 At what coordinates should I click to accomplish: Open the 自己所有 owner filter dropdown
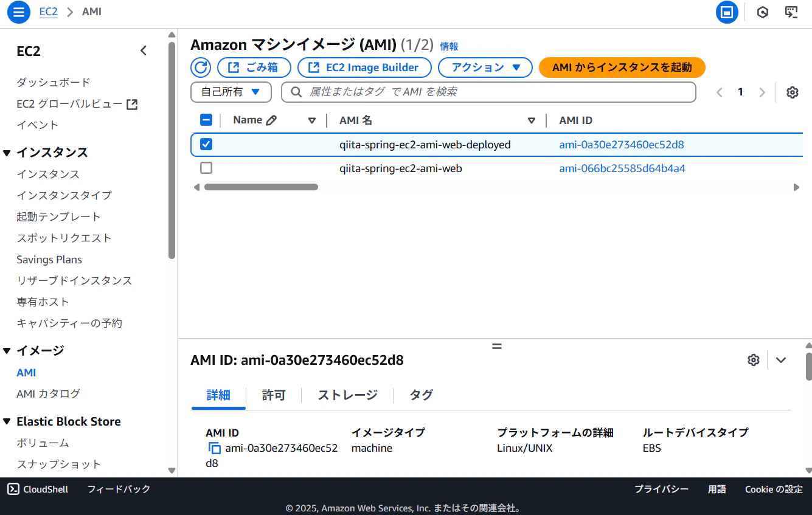(x=231, y=92)
